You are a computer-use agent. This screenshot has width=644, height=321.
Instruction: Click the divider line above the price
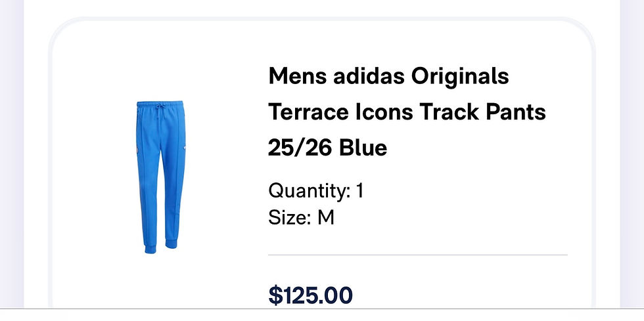tap(417, 254)
